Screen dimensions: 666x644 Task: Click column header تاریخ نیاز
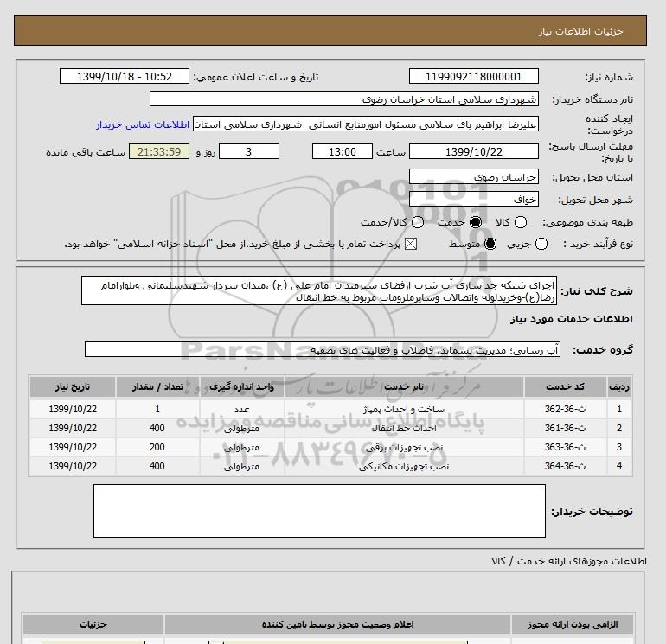click(x=73, y=386)
